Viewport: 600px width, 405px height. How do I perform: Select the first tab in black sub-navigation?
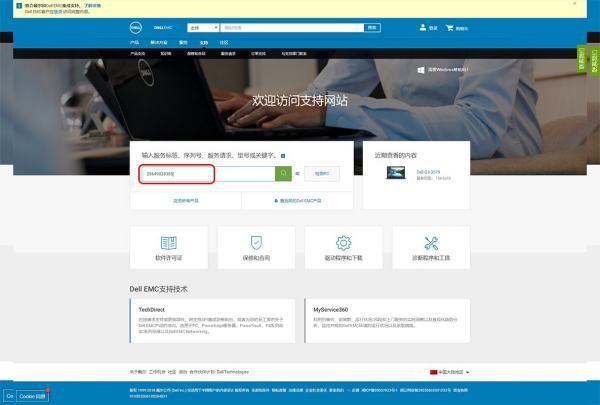point(137,54)
